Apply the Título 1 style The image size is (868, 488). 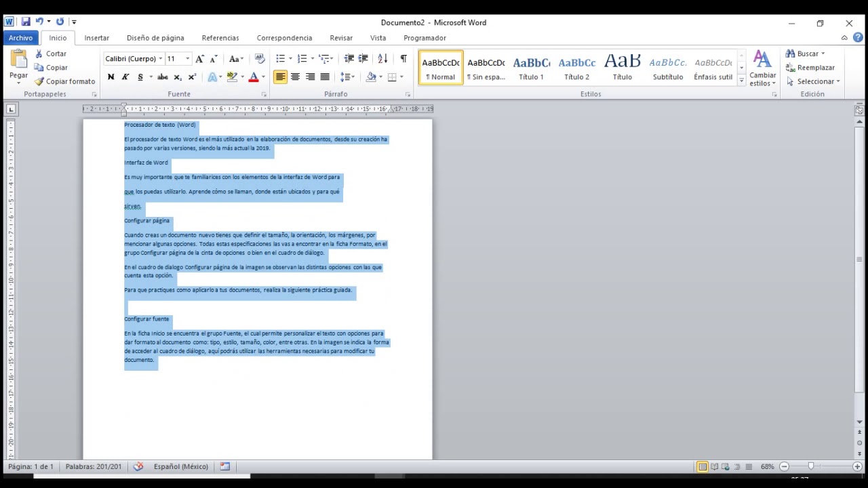point(532,67)
